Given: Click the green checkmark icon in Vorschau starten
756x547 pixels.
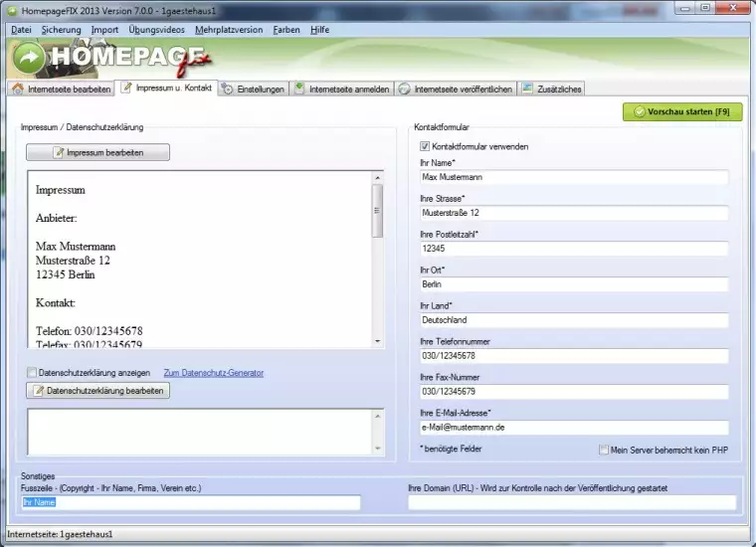Looking at the screenshot, I should click(640, 111).
